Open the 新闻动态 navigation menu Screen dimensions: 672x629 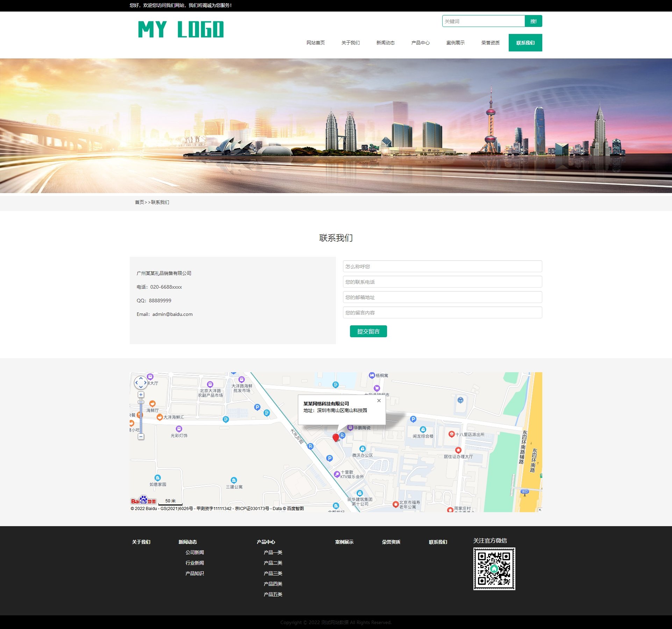coord(385,43)
